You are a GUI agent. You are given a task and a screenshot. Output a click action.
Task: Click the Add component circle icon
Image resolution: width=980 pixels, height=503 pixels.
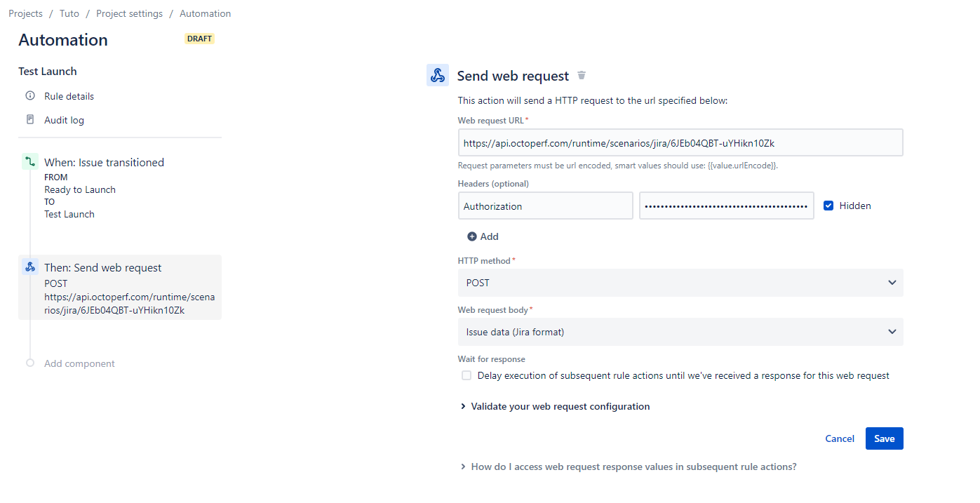click(x=29, y=363)
